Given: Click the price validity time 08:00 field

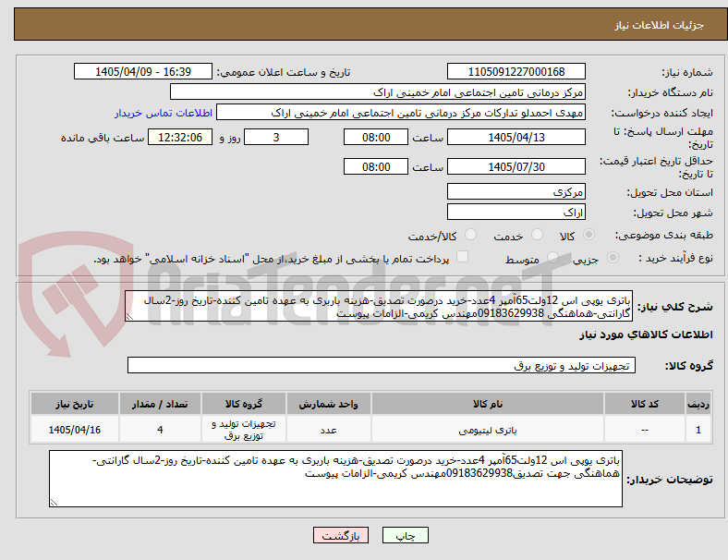Looking at the screenshot, I should click(376, 166).
